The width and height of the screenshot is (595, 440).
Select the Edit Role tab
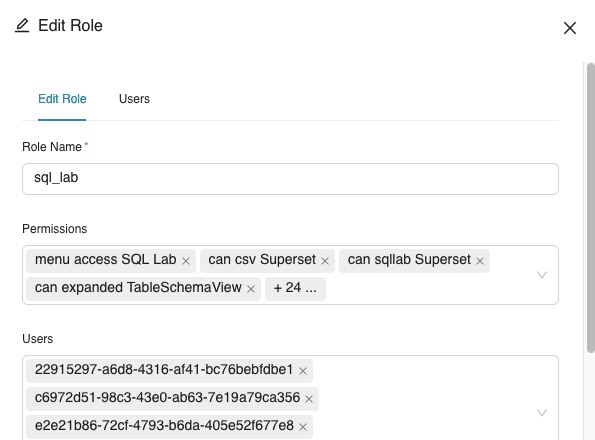[62, 99]
